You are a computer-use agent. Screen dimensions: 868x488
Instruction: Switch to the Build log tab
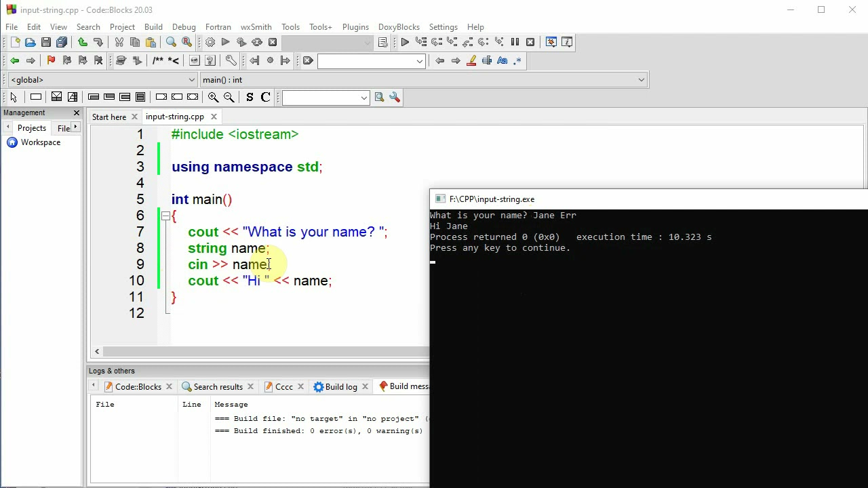[341, 387]
